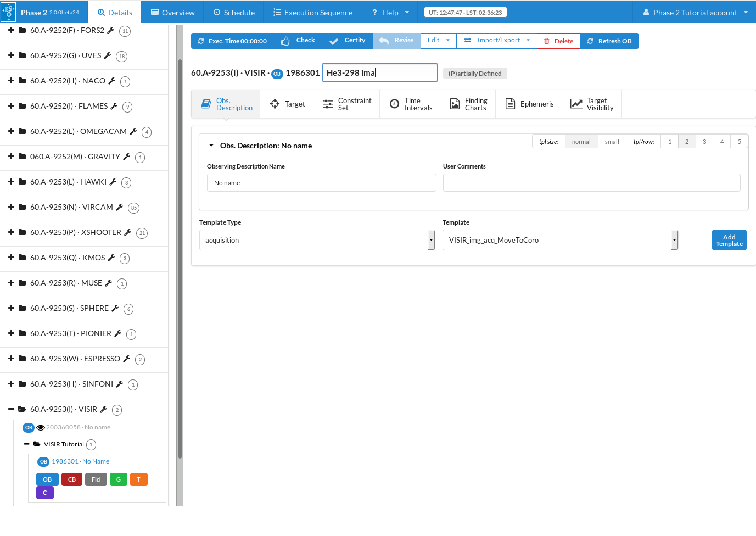Click the orange T button

coord(138,479)
